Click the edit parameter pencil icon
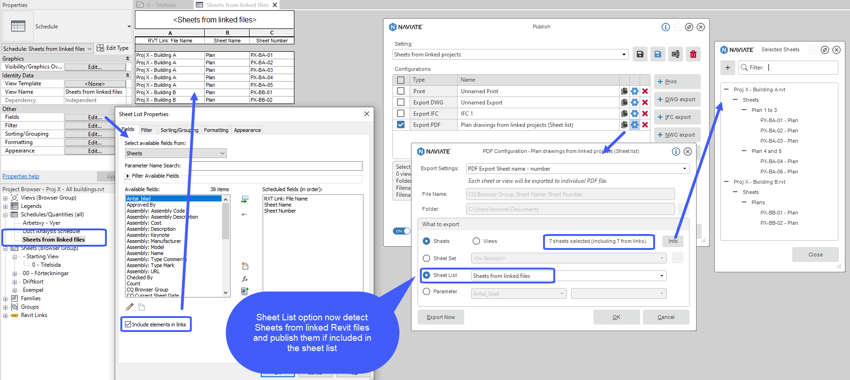The width and height of the screenshot is (850, 380). click(x=129, y=307)
